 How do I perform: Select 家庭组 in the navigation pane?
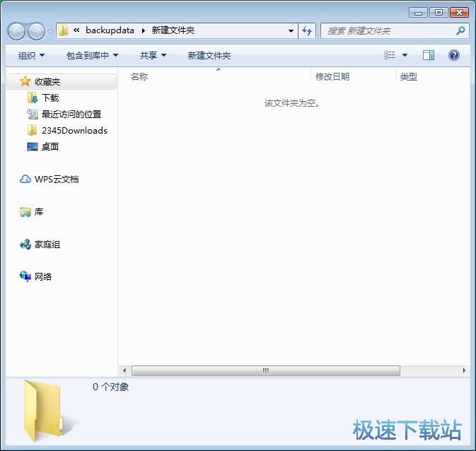[47, 245]
